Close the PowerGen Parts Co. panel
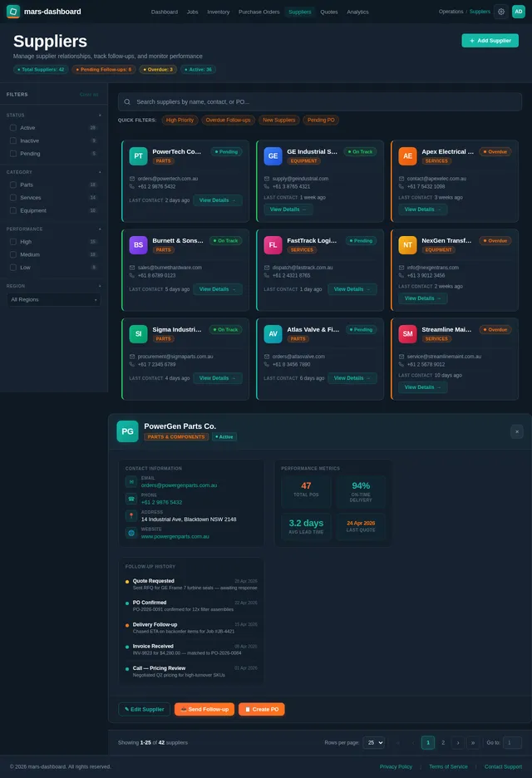The image size is (532, 778). (516, 431)
